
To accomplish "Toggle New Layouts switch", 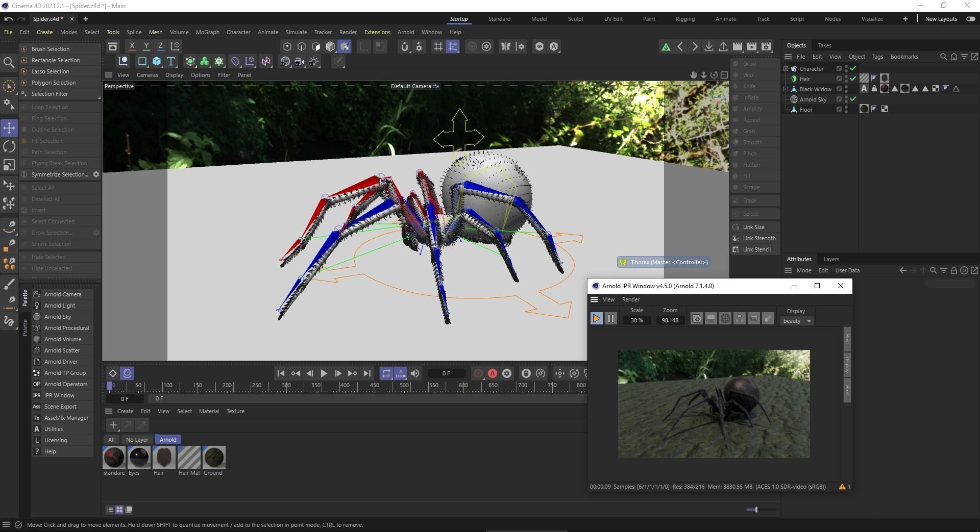I will tap(970, 19).
